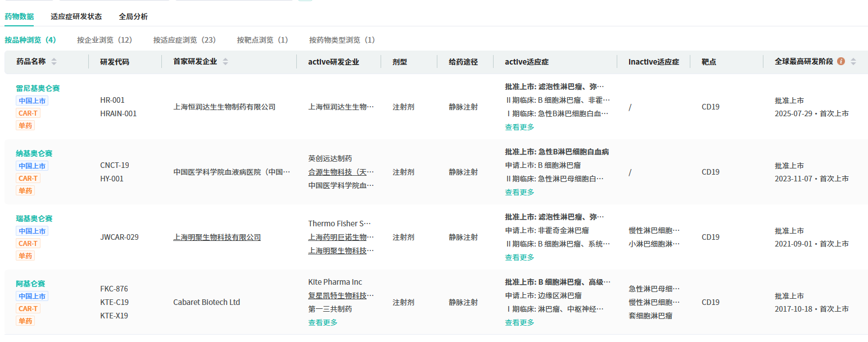Browse by 按靶点浏览（1）
This screenshot has height=342, width=868.
tap(263, 40)
